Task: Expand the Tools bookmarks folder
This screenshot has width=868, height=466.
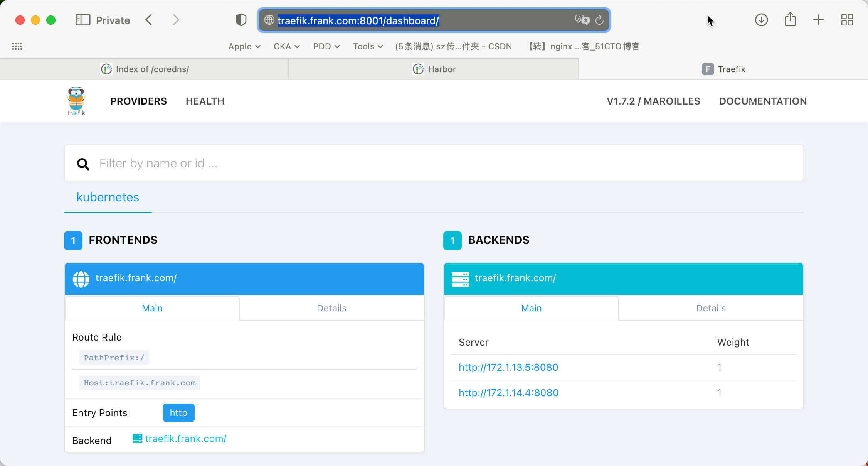Action: click(x=368, y=46)
